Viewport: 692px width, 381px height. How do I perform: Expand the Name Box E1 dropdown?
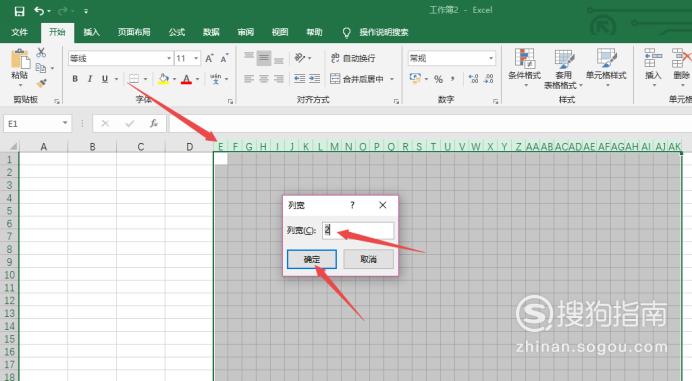click(x=65, y=123)
